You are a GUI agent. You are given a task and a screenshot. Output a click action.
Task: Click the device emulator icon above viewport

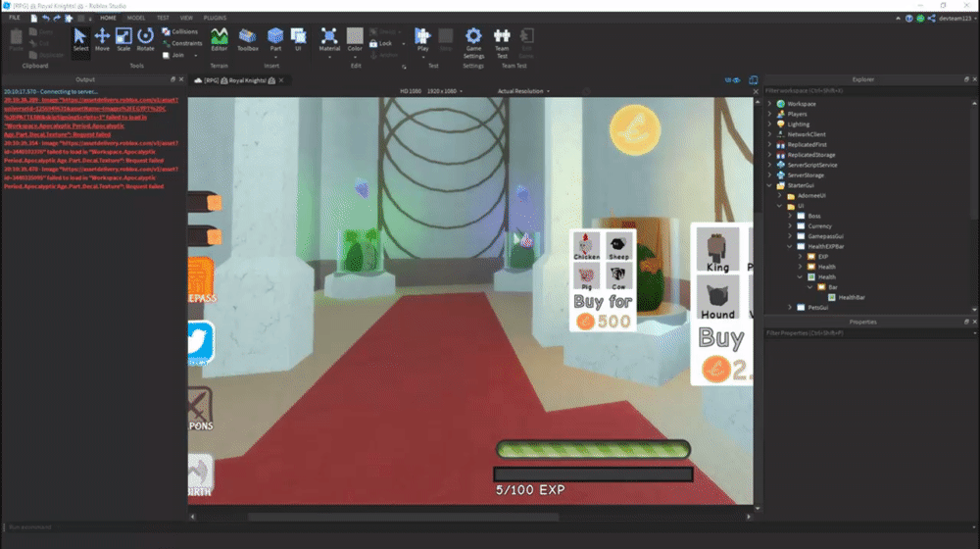tap(753, 80)
